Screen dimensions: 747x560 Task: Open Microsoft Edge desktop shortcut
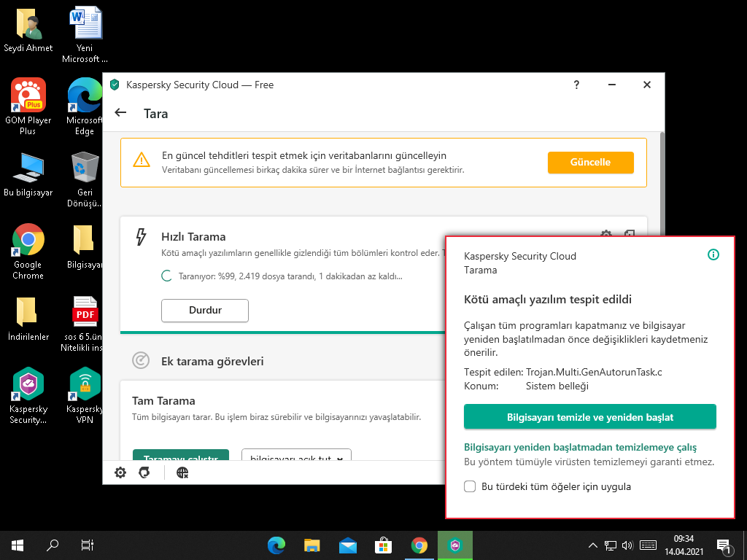click(85, 106)
